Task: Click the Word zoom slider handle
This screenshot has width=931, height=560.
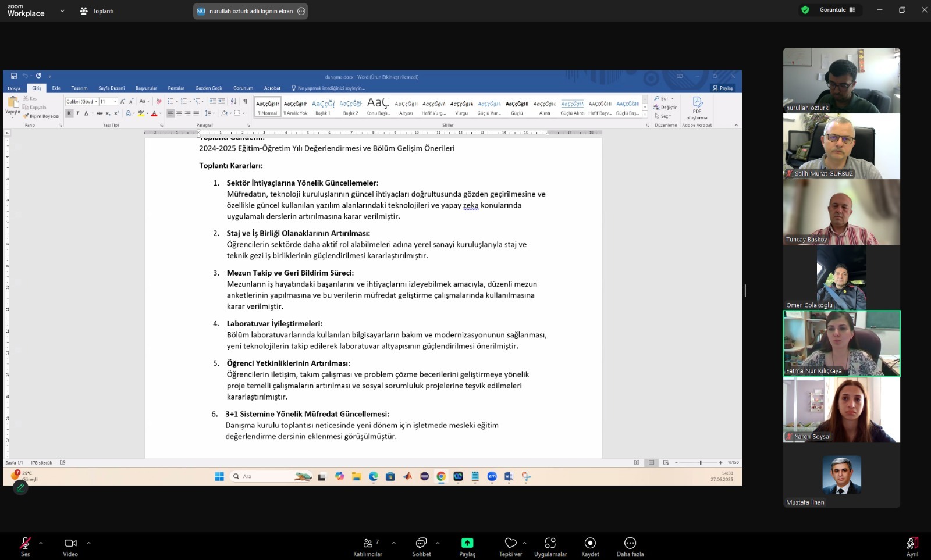Action: click(701, 463)
